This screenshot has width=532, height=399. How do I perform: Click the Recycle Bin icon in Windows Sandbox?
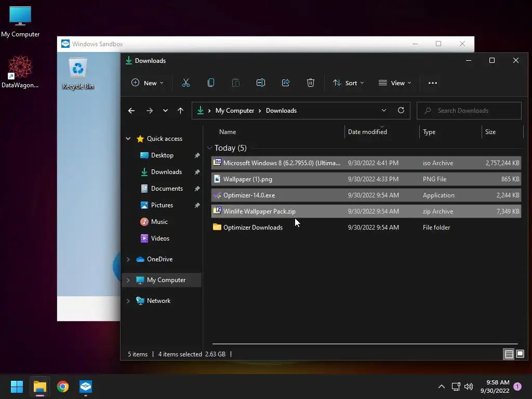tap(78, 74)
